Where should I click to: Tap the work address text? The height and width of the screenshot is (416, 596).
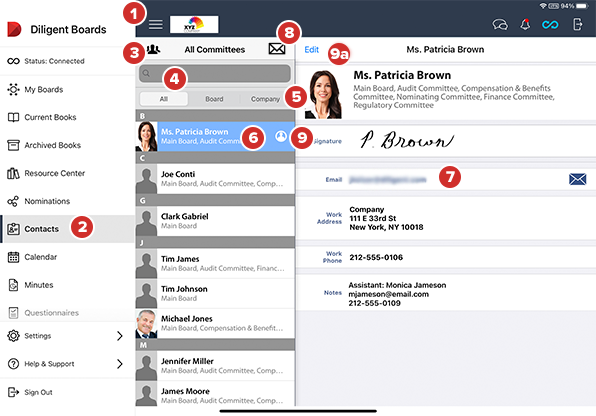(x=386, y=218)
